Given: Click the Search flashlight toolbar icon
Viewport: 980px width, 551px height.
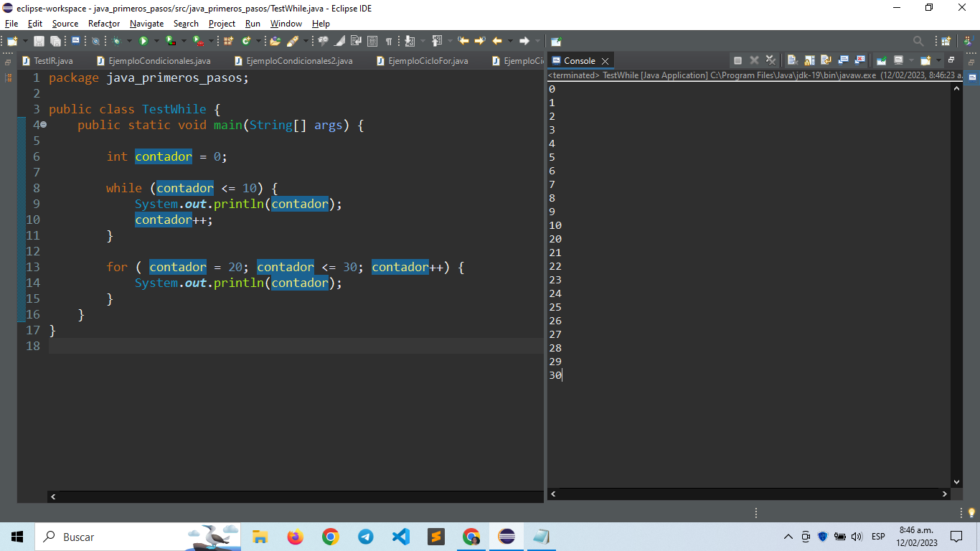Looking at the screenshot, I should click(293, 41).
